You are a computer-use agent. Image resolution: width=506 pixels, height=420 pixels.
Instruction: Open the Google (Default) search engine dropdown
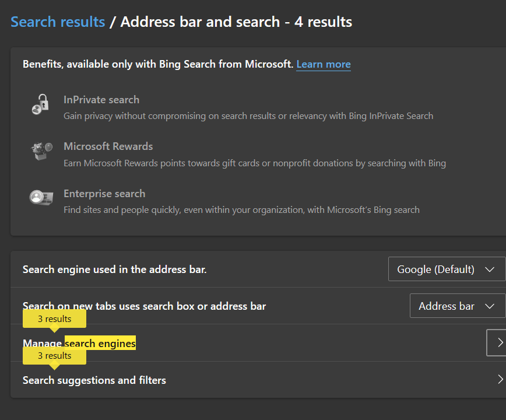(x=447, y=269)
